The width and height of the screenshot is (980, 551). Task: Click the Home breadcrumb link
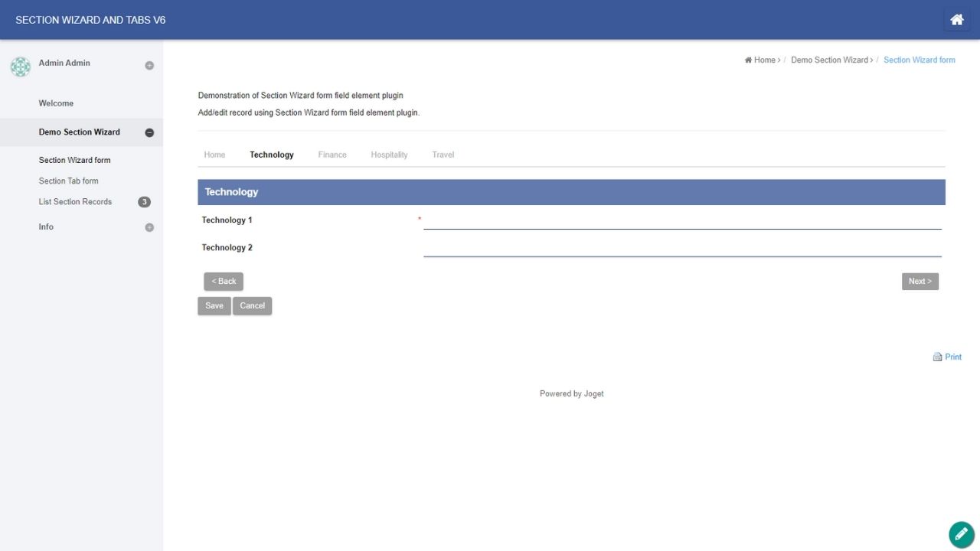coord(763,60)
